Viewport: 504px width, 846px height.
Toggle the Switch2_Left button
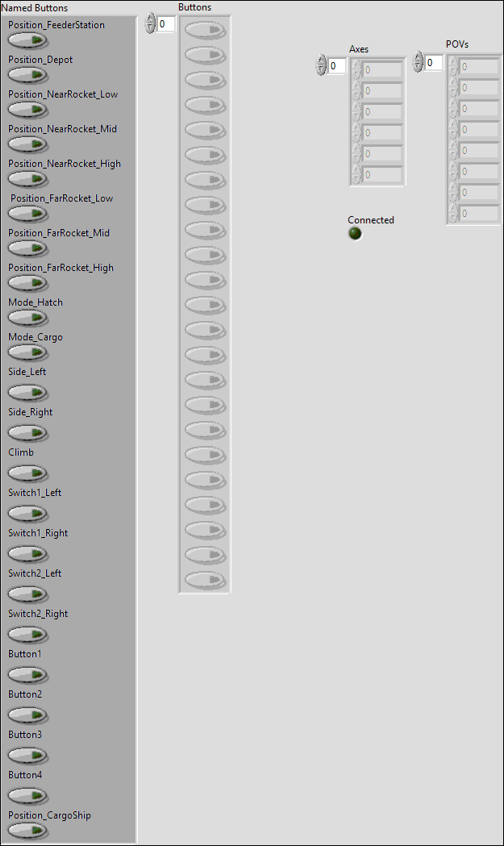[27, 594]
